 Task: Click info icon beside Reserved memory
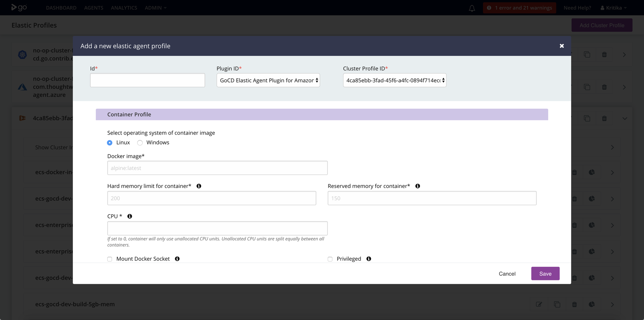tap(418, 186)
